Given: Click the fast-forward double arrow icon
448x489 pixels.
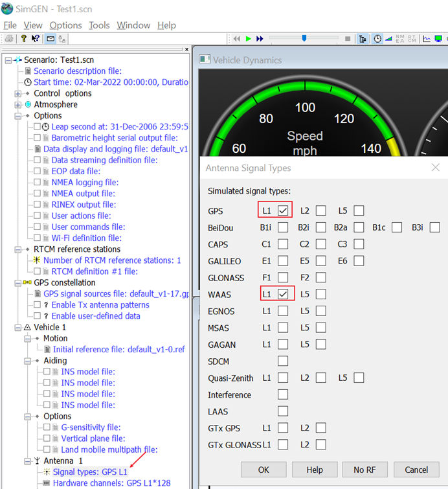Looking at the screenshot, I should [260, 39].
